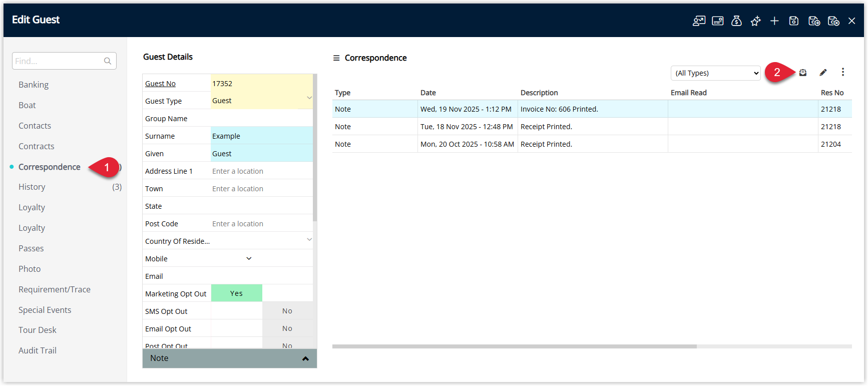This screenshot has height=386, width=868.
Task: Open the first Loyalty sidebar item
Action: 32,207
